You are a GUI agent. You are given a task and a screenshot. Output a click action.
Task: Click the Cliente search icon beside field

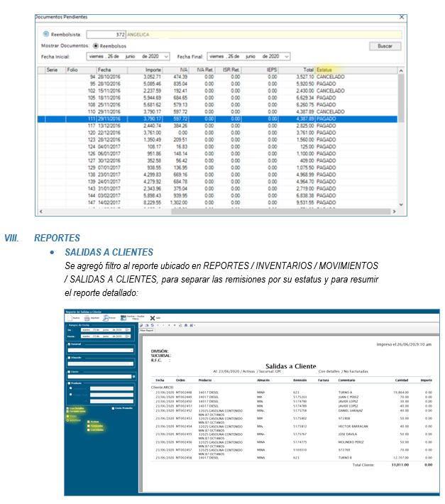[133, 376]
